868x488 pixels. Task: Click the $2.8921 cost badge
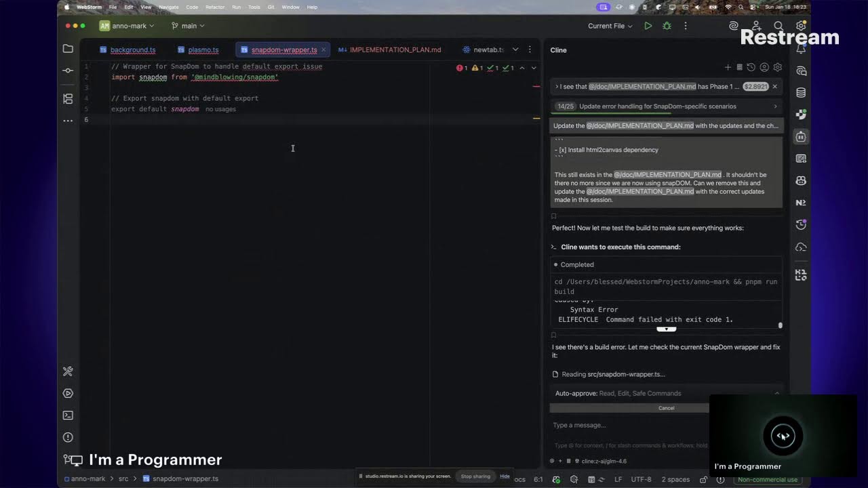tap(755, 87)
